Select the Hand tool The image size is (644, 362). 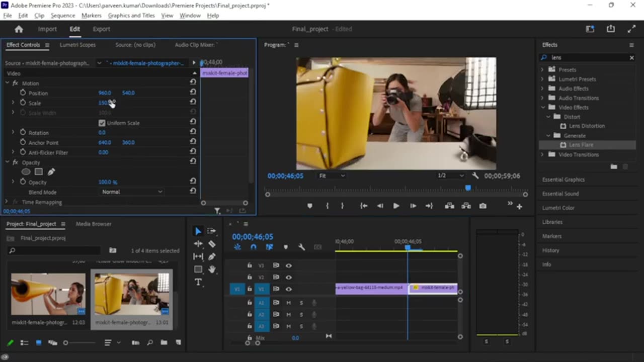(212, 269)
